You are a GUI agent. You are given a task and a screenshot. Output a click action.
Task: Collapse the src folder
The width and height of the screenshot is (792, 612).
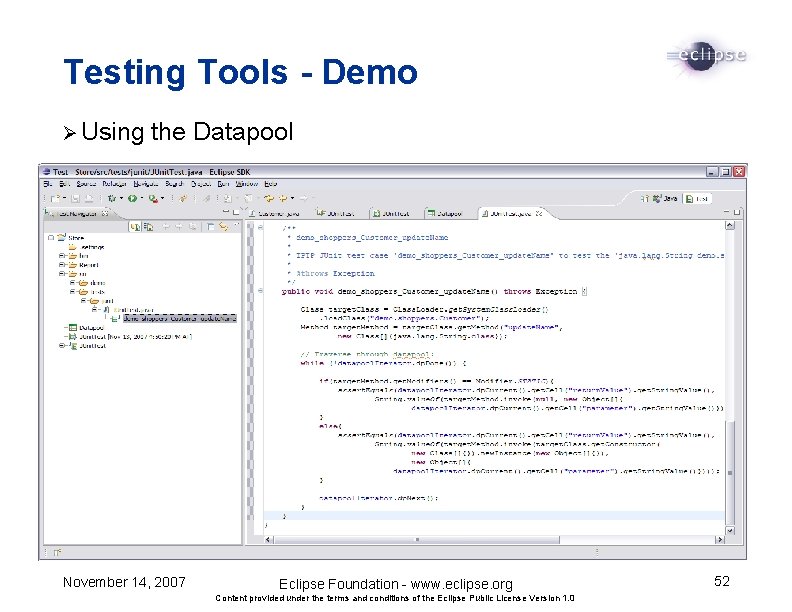(x=62, y=274)
